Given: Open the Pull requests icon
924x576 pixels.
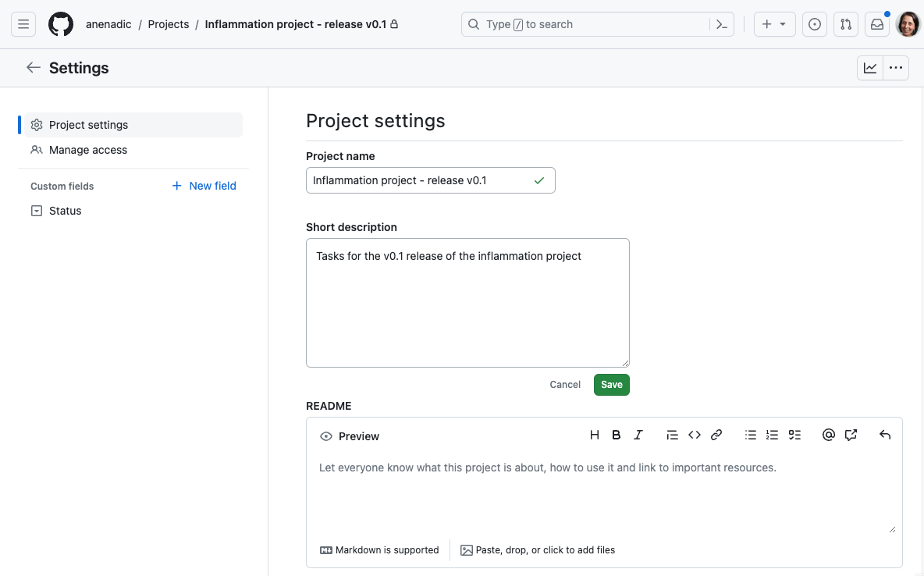Looking at the screenshot, I should point(845,24).
